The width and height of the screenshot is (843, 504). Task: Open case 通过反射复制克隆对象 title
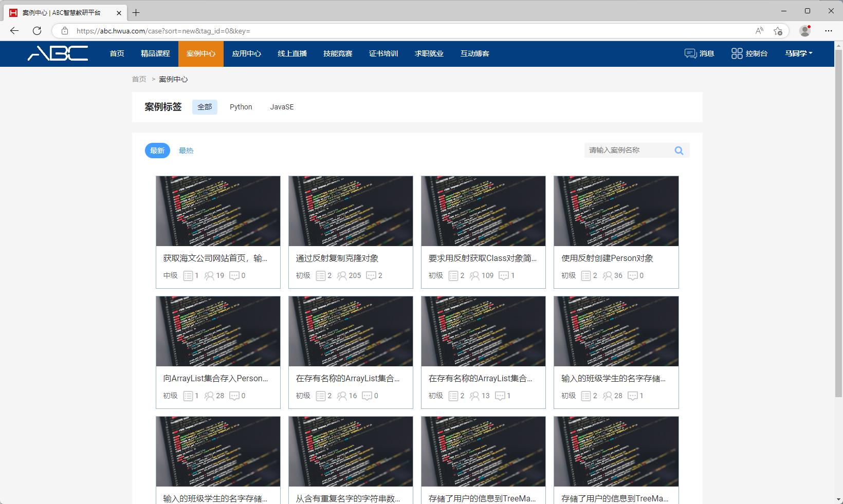pyautogui.click(x=337, y=258)
